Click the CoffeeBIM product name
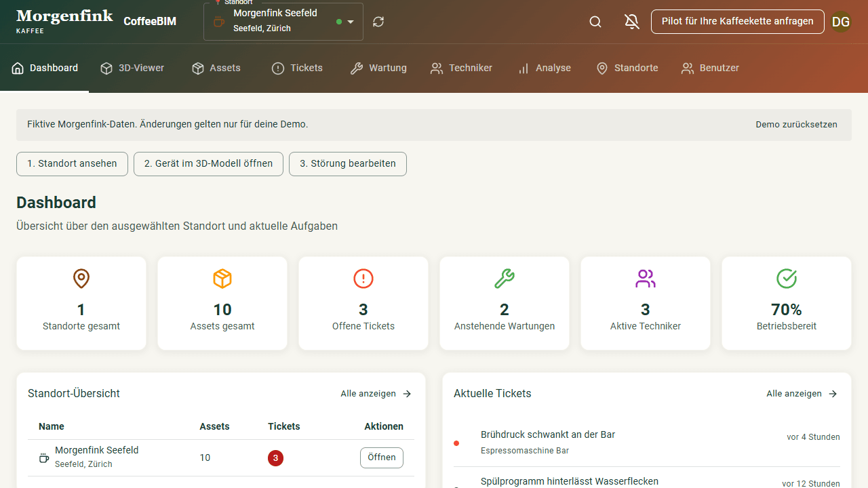The width and height of the screenshot is (868, 488). click(150, 22)
